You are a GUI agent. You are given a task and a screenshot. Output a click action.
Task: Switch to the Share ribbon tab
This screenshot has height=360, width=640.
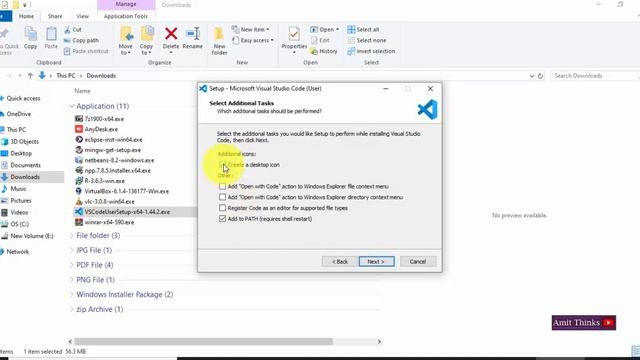tap(55, 16)
